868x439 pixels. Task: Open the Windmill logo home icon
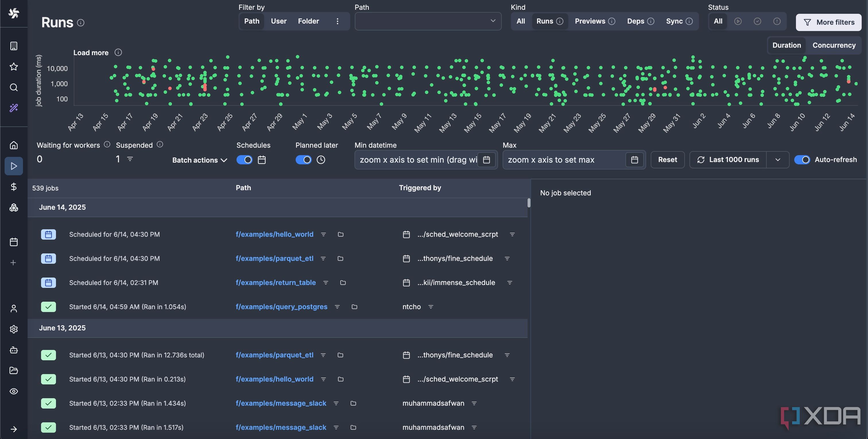pyautogui.click(x=13, y=13)
